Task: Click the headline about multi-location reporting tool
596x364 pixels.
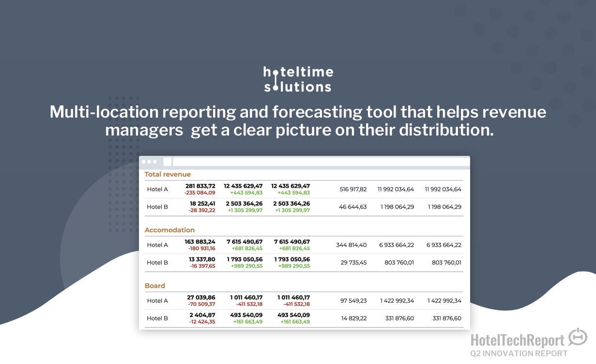Action: [x=298, y=121]
